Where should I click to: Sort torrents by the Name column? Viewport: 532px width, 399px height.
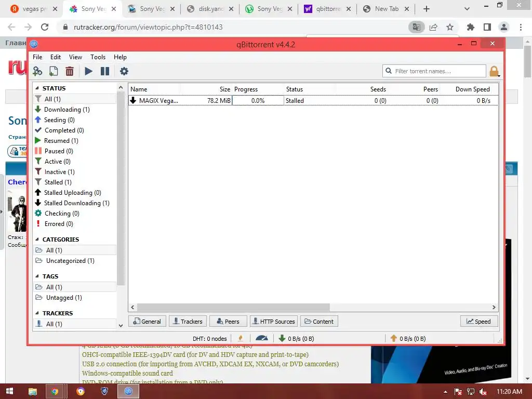[x=154, y=89]
